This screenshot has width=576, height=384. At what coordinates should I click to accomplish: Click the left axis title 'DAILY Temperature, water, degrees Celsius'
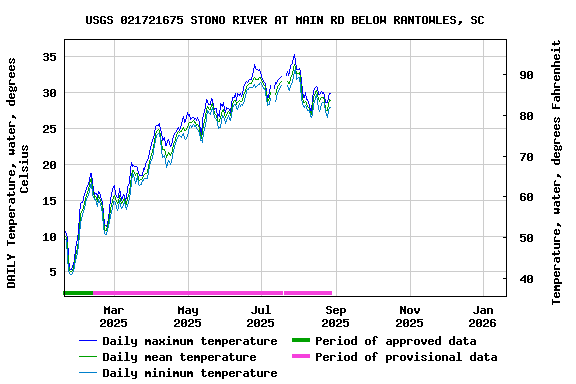coord(18,173)
